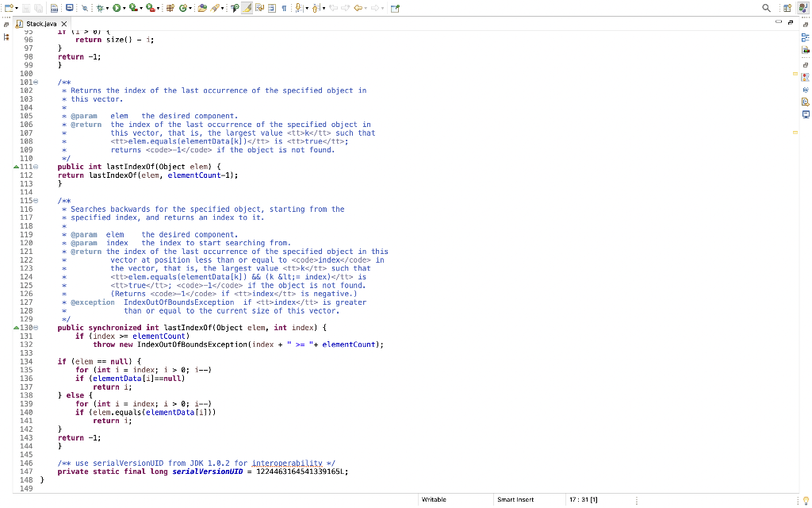Viewport: 812px width, 508px height.
Task: Click the New Java Package icon
Action: 170,8
